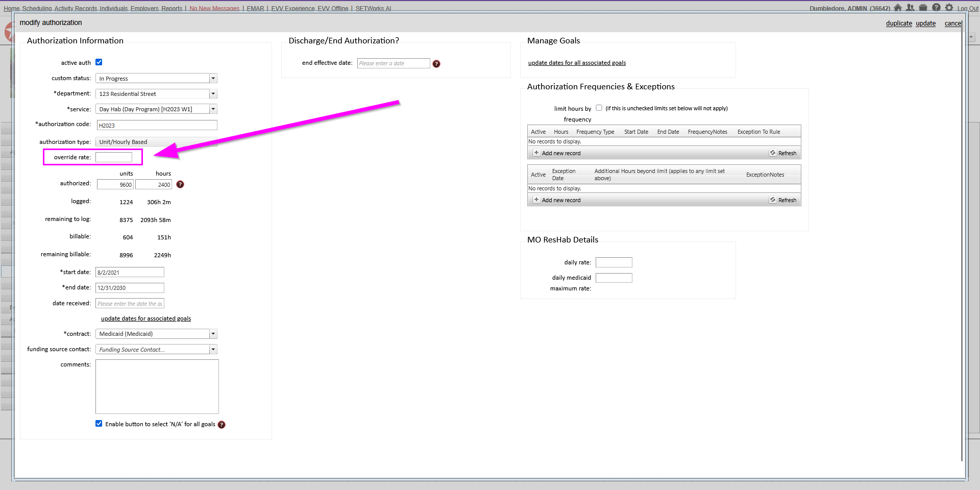Open the contract dropdown showing Medicaid
Screen dimensions: 980x490
[213, 334]
